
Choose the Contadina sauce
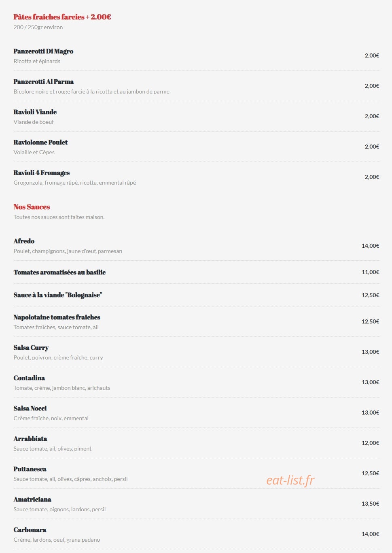(29, 378)
